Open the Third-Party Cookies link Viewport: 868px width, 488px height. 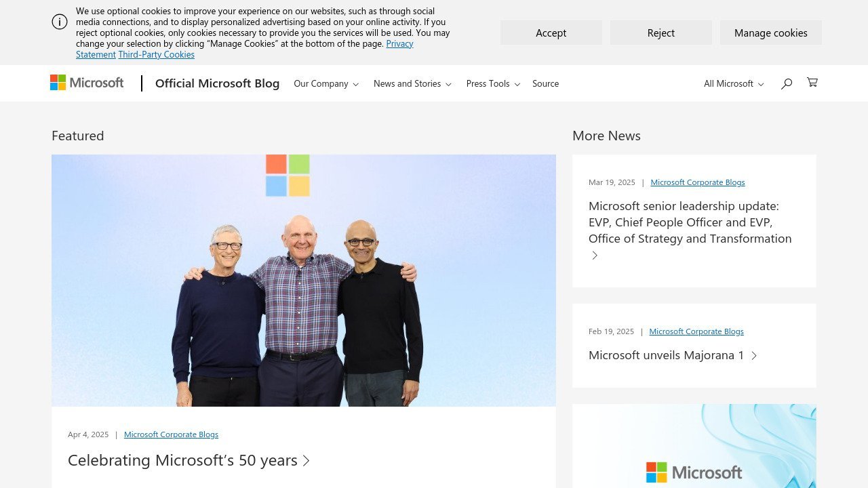(x=156, y=54)
